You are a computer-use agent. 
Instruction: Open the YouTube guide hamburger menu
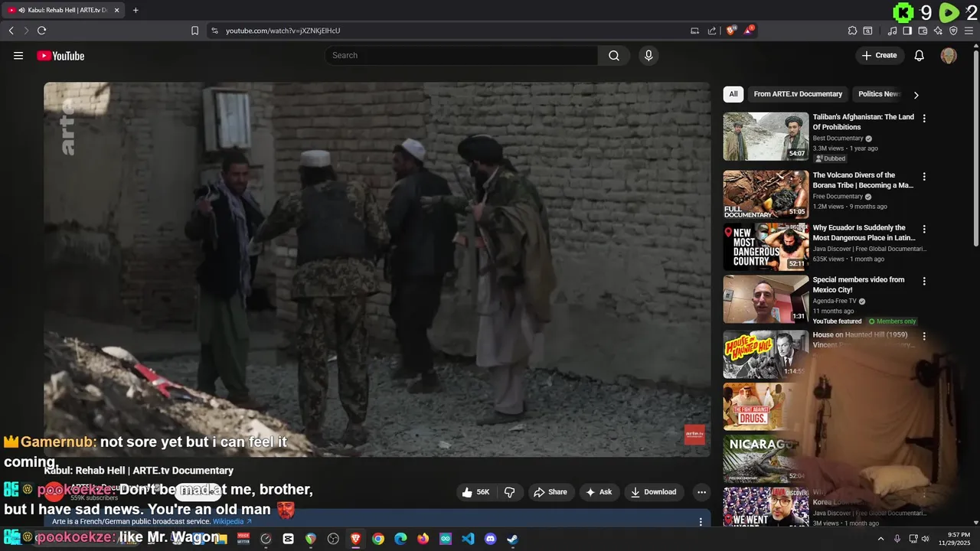click(18, 55)
